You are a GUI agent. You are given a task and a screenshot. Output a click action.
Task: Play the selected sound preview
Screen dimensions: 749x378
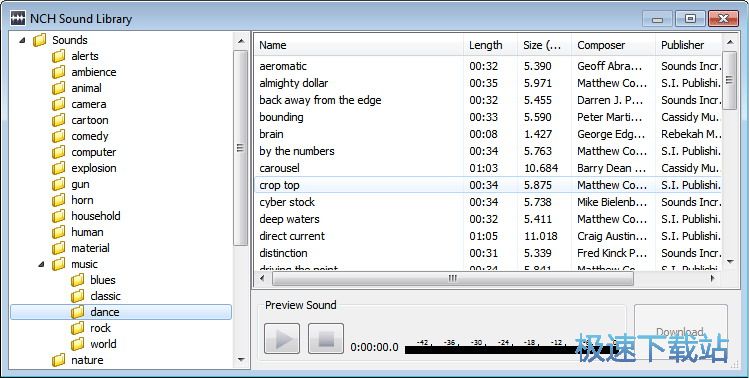tap(282, 338)
